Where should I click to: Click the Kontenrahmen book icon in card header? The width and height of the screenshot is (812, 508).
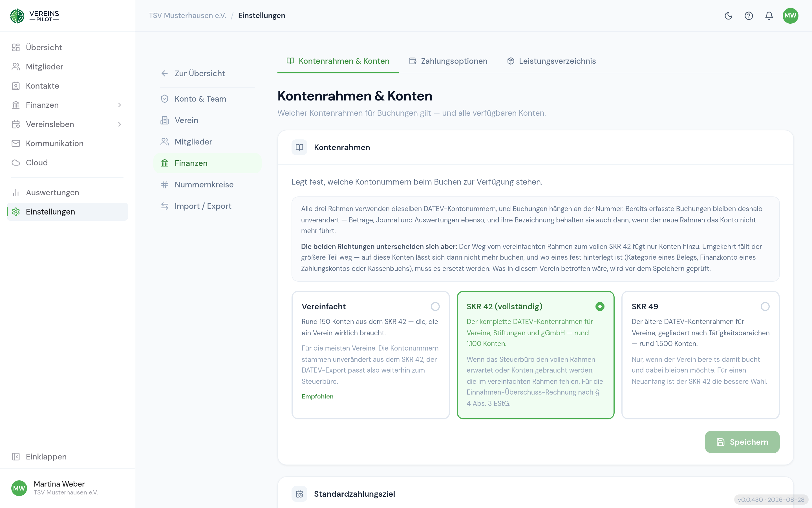[x=299, y=147]
